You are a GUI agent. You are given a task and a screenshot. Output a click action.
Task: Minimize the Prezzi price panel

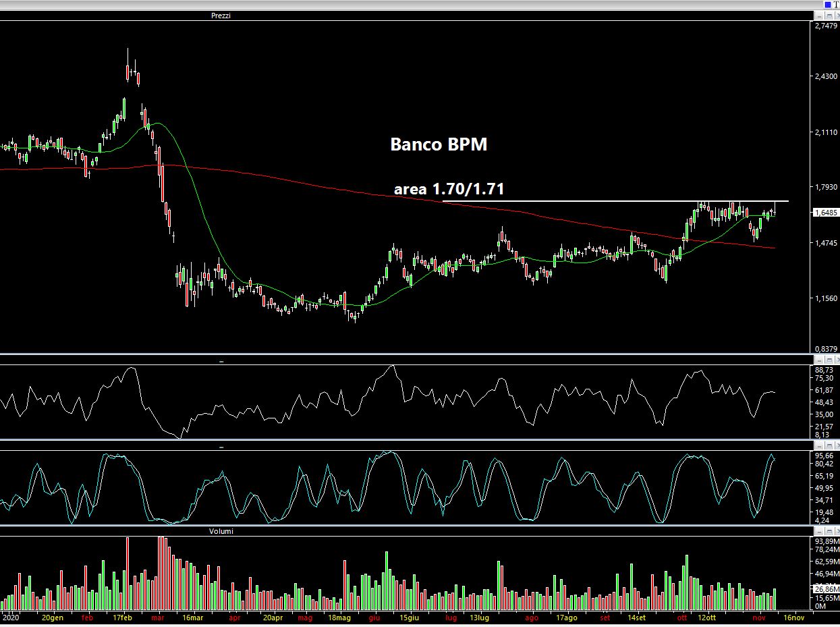[x=820, y=16]
